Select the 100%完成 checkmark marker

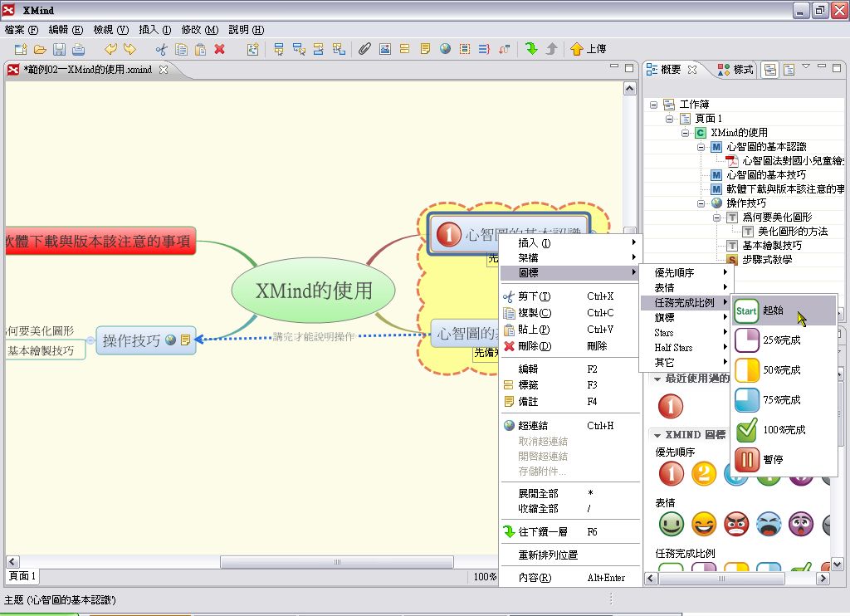tap(784, 430)
